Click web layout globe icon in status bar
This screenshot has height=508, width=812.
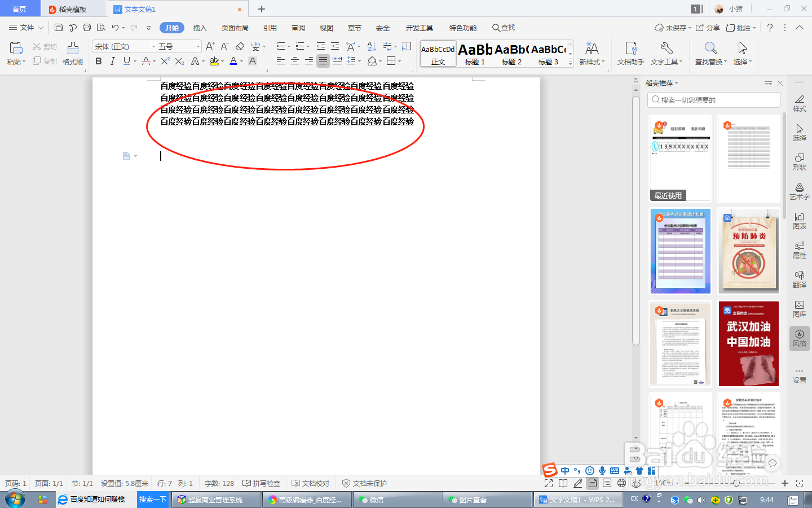[621, 483]
